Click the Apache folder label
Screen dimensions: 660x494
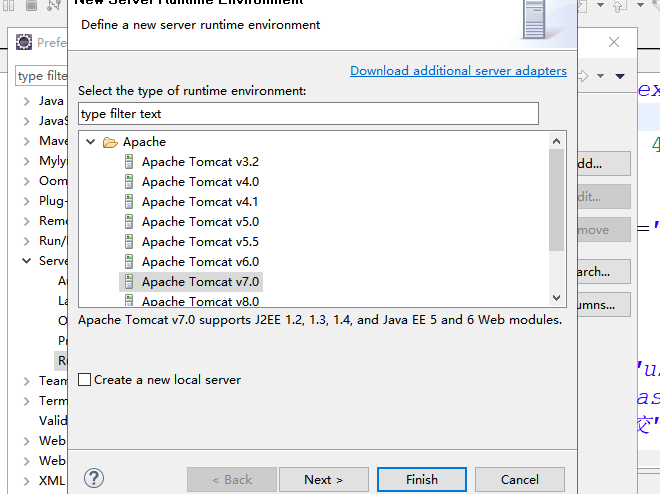[x=144, y=142]
